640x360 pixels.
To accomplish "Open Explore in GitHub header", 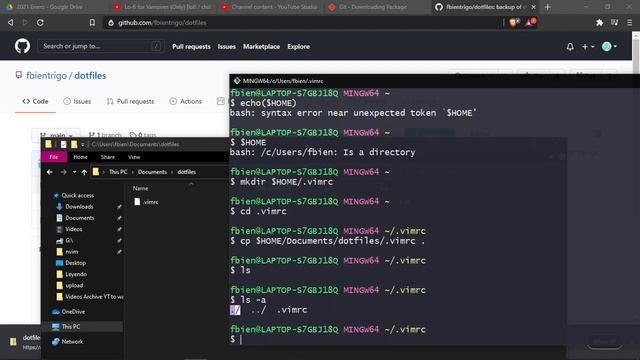I will pos(298,47).
